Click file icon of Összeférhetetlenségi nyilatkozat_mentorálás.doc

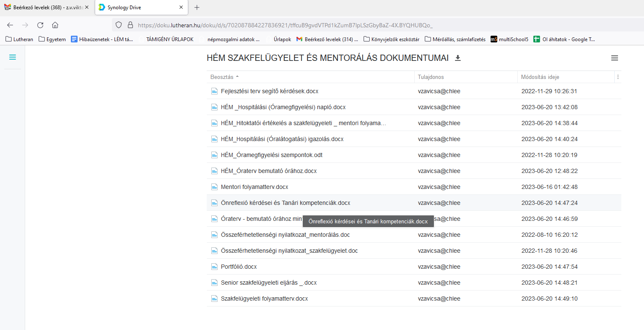[214, 235]
